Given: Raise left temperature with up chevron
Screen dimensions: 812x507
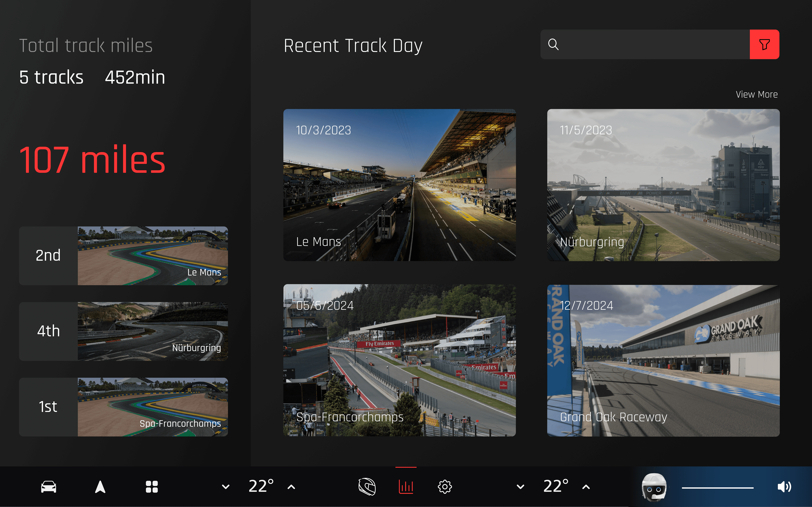Looking at the screenshot, I should 291,487.
